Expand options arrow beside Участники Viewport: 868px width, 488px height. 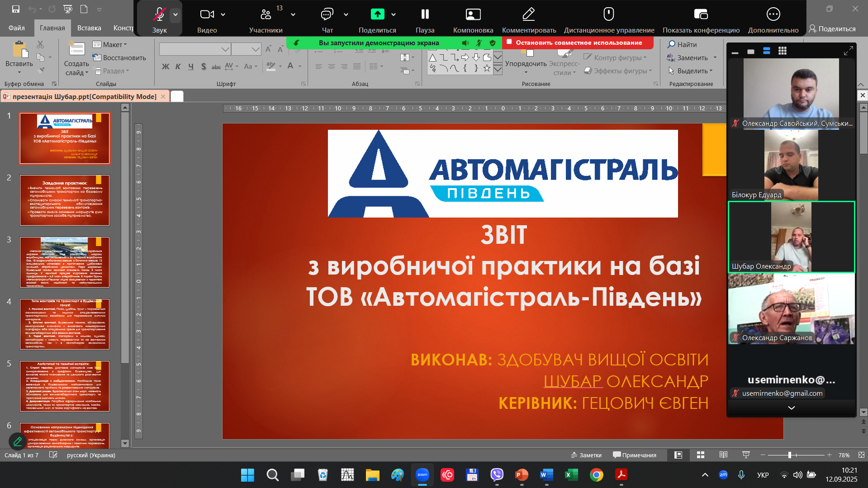[293, 15]
